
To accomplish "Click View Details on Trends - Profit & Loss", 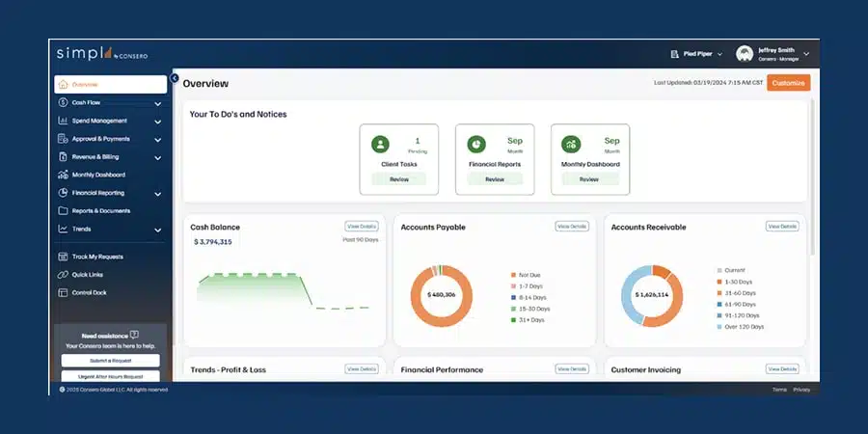I will click(x=362, y=368).
